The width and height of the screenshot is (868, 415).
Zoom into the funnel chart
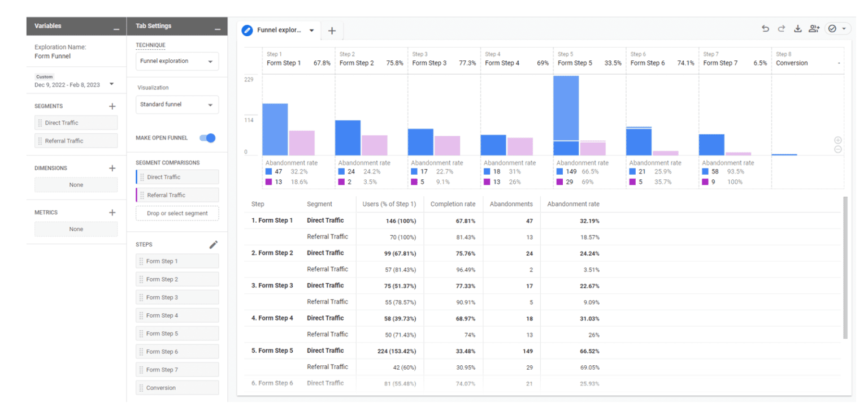[838, 140]
